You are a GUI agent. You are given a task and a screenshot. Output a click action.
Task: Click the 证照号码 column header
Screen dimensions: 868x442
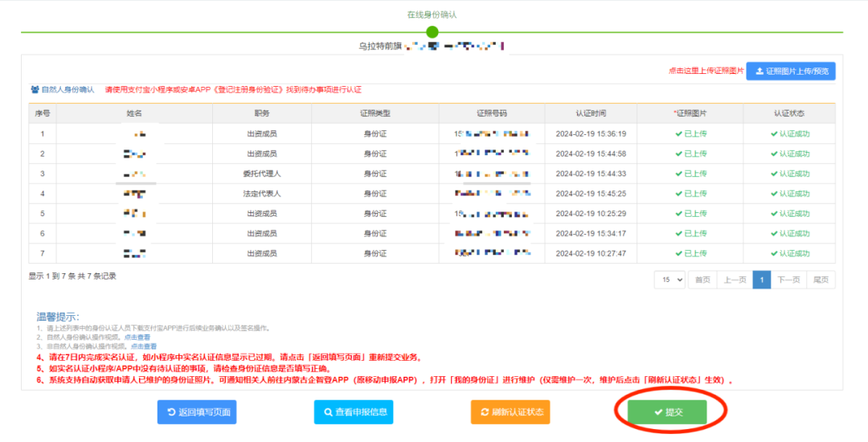[492, 113]
